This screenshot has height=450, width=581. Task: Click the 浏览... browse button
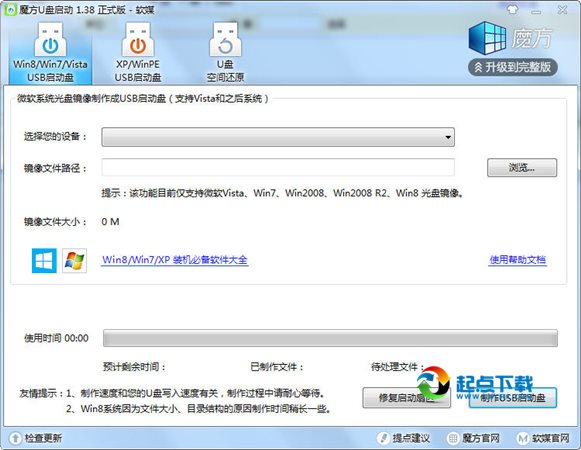pyautogui.click(x=522, y=168)
